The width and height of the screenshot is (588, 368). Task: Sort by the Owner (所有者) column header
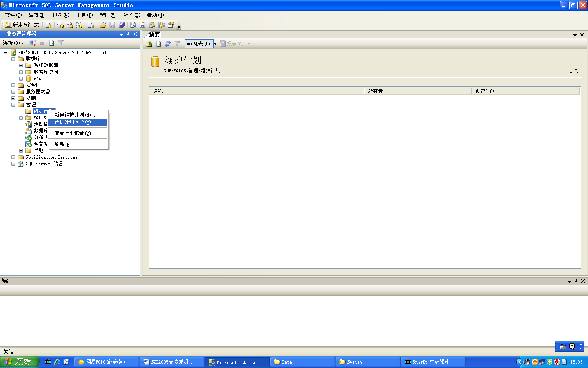(x=417, y=91)
